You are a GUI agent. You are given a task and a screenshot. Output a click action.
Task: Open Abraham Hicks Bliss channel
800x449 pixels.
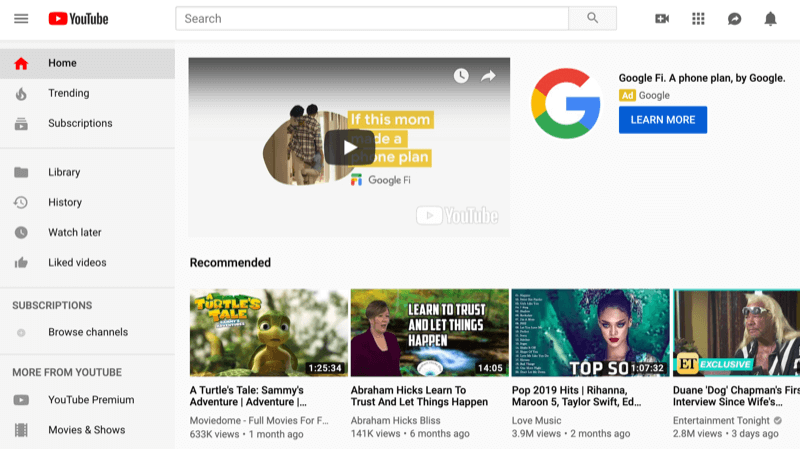point(395,421)
